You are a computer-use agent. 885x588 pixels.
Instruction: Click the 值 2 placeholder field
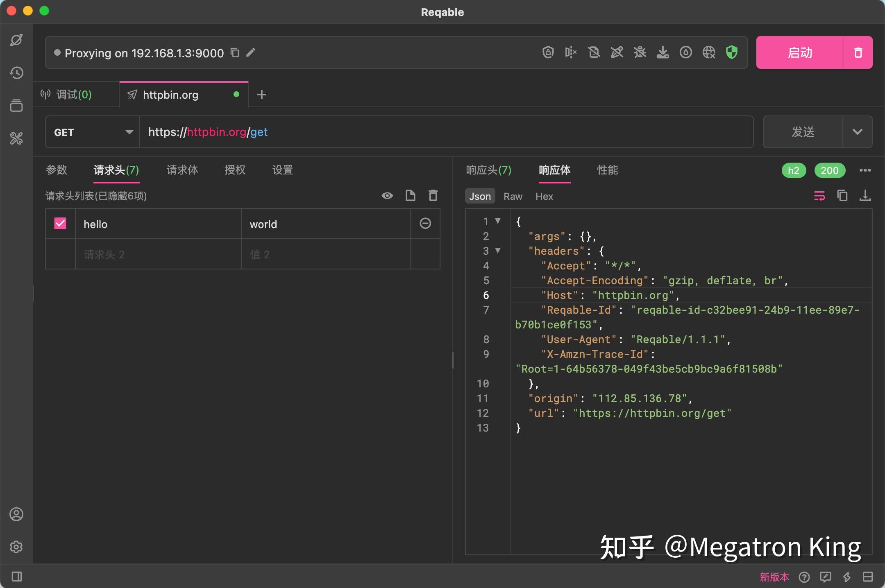(x=326, y=254)
